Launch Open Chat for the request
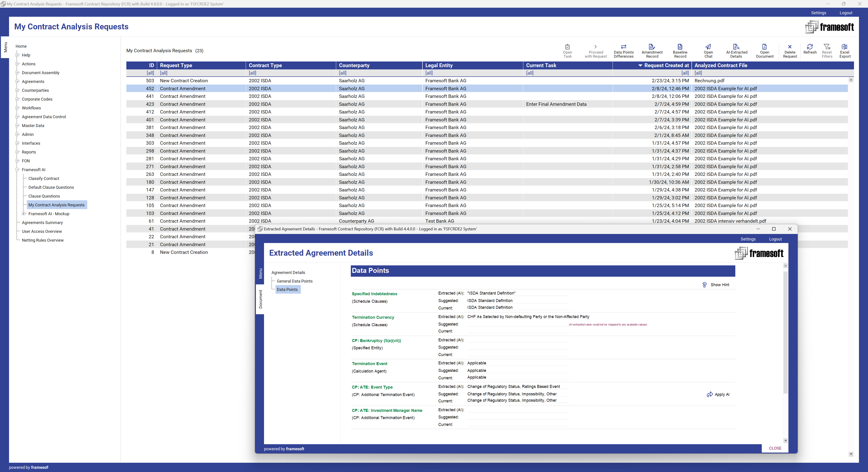This screenshot has width=868, height=472. [708, 51]
